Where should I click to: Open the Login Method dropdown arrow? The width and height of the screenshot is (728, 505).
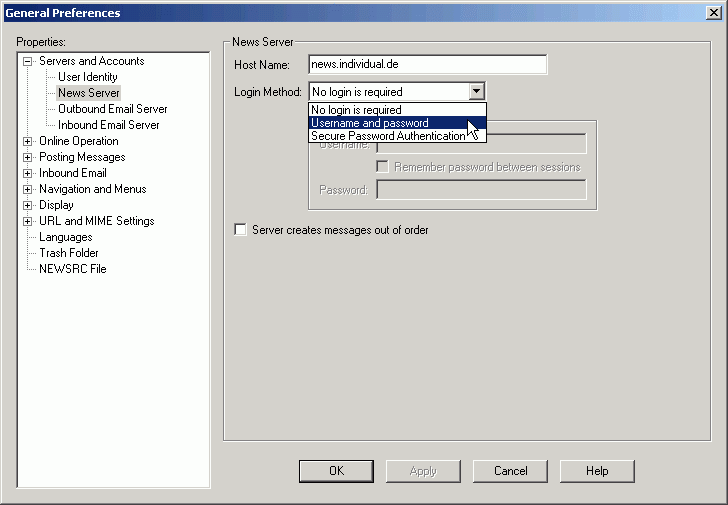tap(476, 91)
